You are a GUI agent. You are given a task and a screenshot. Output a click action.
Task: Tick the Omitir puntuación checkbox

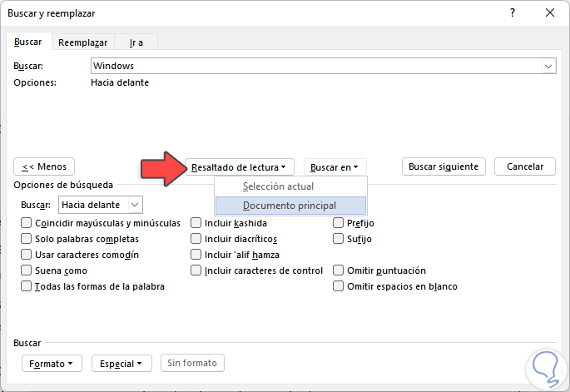click(x=339, y=270)
